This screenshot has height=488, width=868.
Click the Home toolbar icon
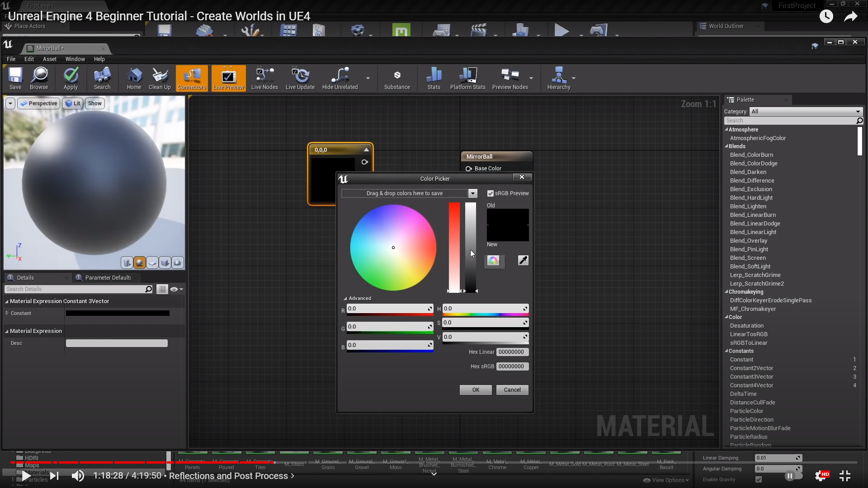point(134,79)
